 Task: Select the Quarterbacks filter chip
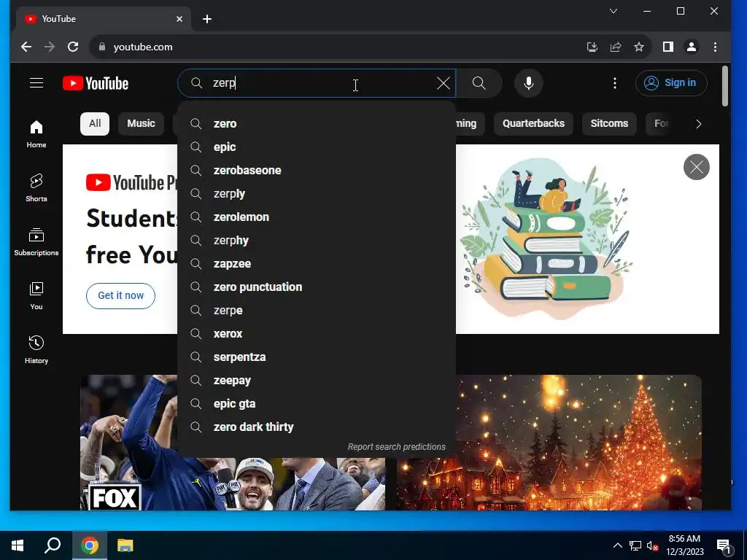click(x=533, y=124)
